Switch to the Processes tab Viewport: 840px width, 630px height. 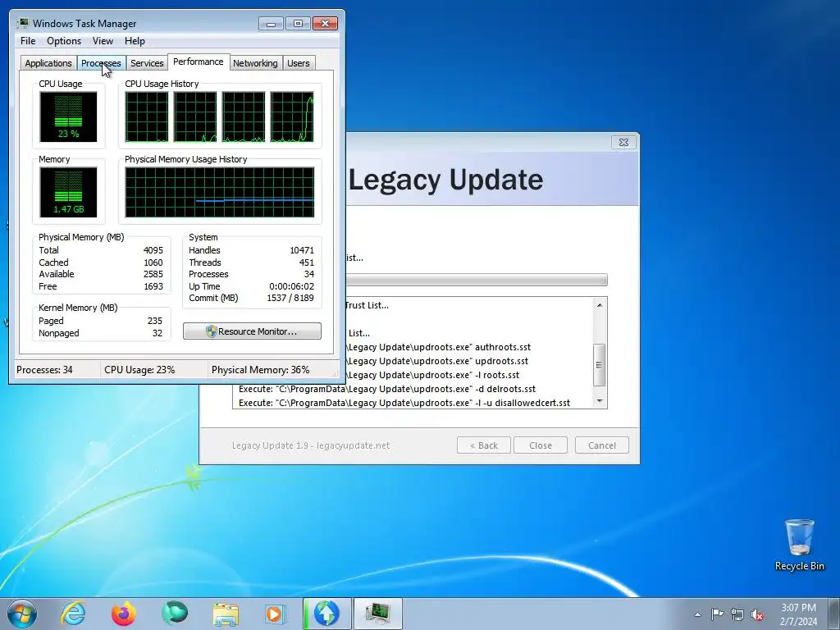coord(101,63)
